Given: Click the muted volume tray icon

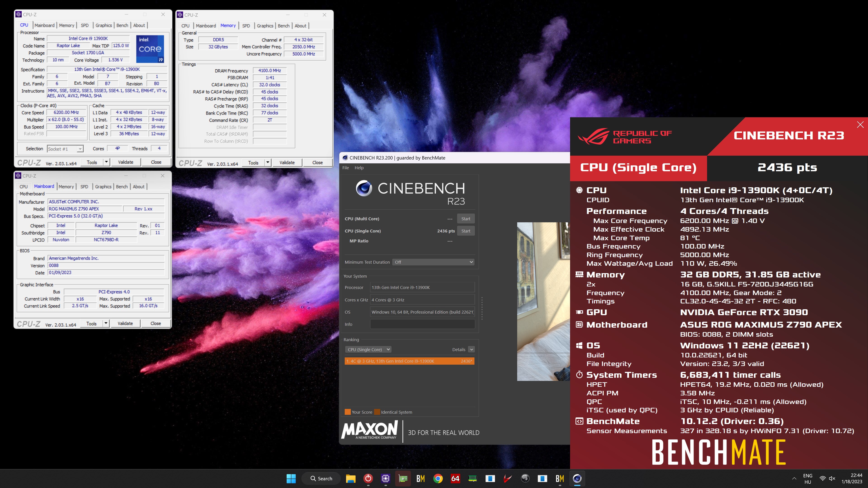Looking at the screenshot, I should point(832,478).
